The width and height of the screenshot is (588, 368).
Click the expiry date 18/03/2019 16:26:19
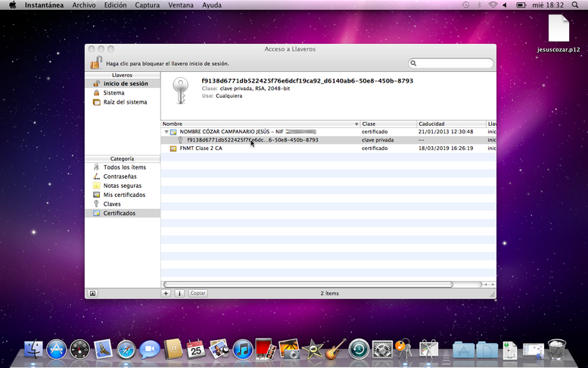pyautogui.click(x=446, y=148)
